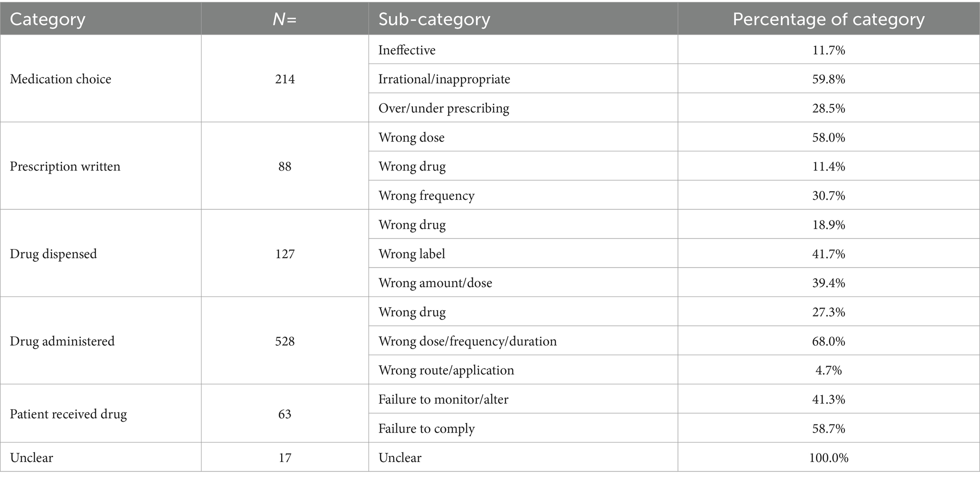Select the N= column header
The width and height of the screenshot is (980, 480).
[x=284, y=19]
